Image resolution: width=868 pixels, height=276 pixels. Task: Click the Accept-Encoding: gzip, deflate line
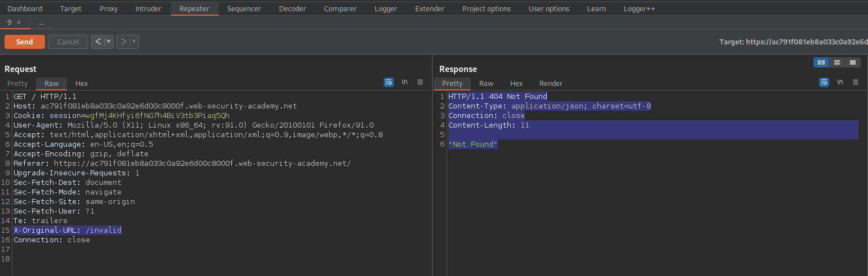tap(81, 154)
